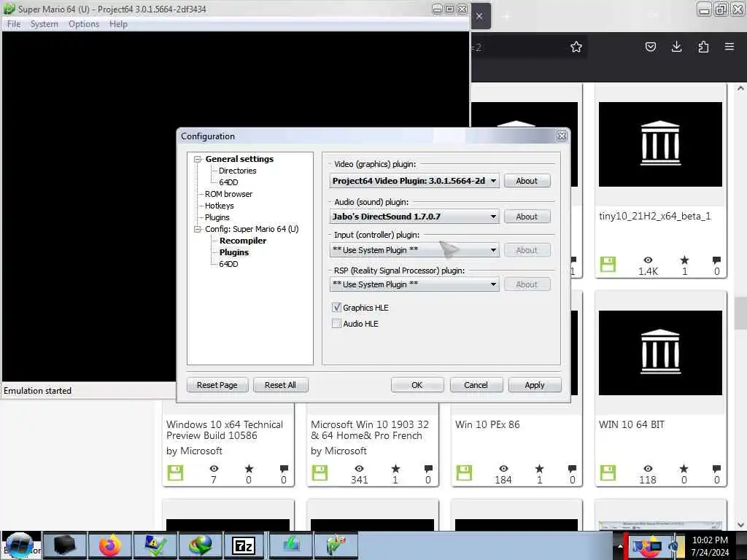Open Firefox hamburger menu

[x=729, y=47]
